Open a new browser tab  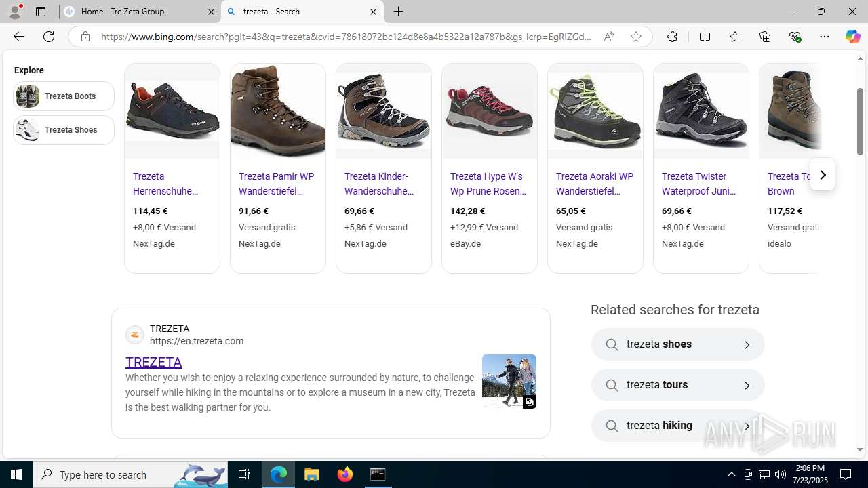(399, 12)
